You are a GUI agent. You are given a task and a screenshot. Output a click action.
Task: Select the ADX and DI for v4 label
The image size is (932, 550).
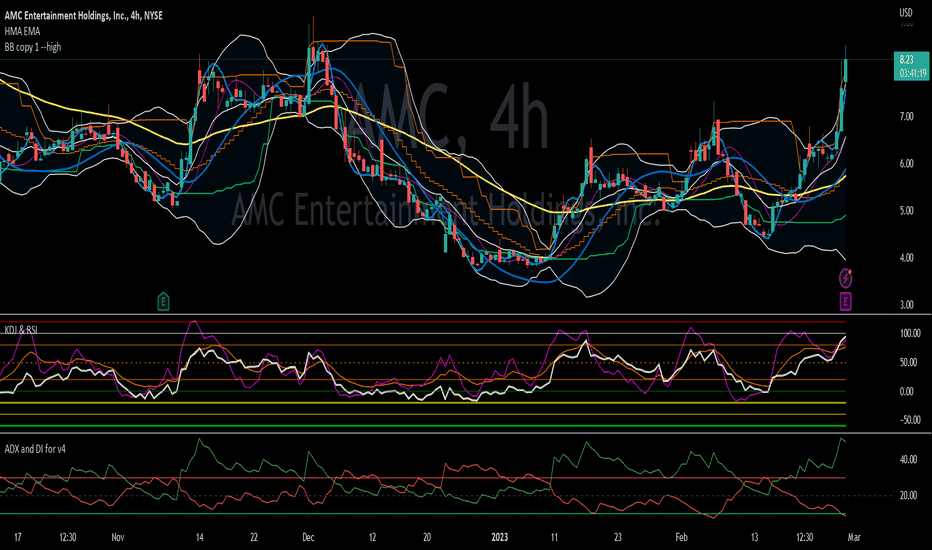(35, 449)
